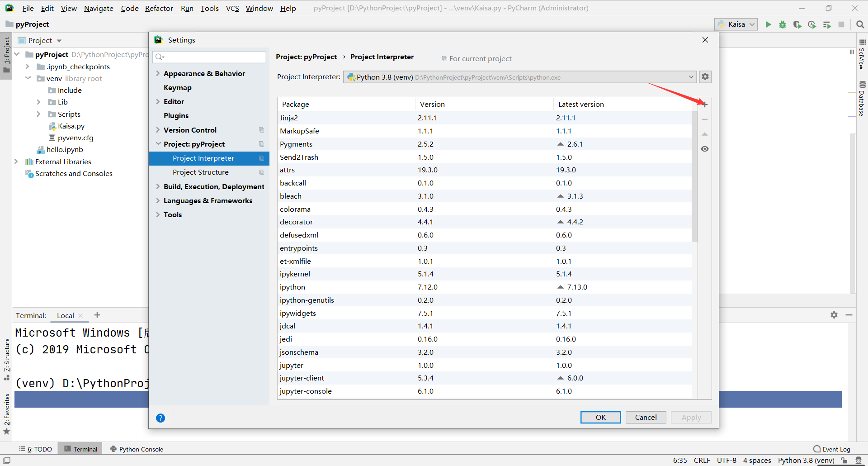This screenshot has width=868, height=466.
Task: Select Scratches and Consoles
Action: pos(74,173)
